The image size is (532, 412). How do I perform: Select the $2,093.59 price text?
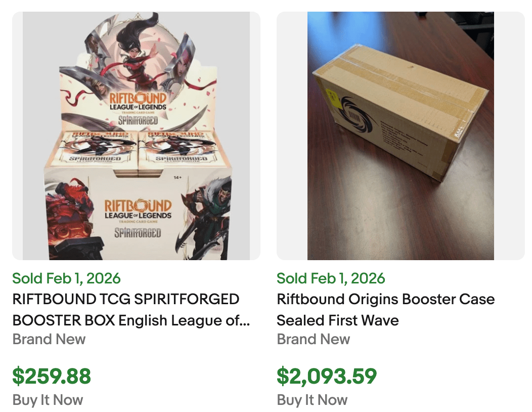pos(326,377)
